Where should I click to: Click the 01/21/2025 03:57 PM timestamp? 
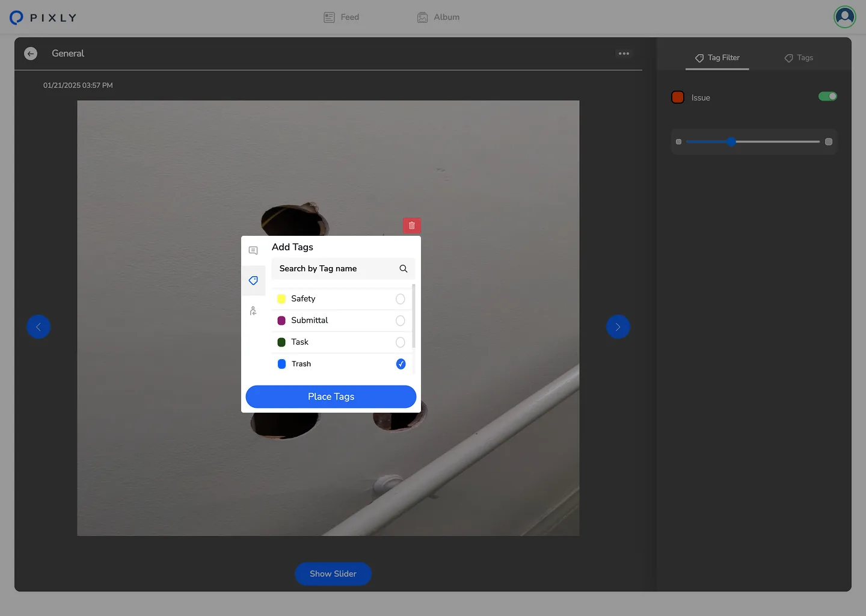78,85
